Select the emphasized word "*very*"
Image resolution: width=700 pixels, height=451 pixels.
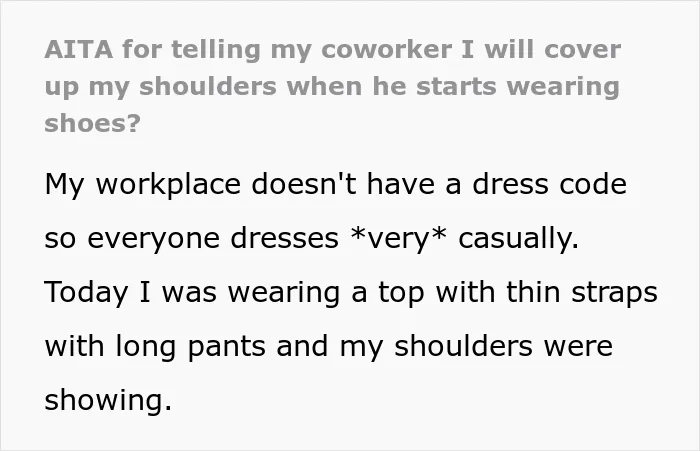click(398, 239)
